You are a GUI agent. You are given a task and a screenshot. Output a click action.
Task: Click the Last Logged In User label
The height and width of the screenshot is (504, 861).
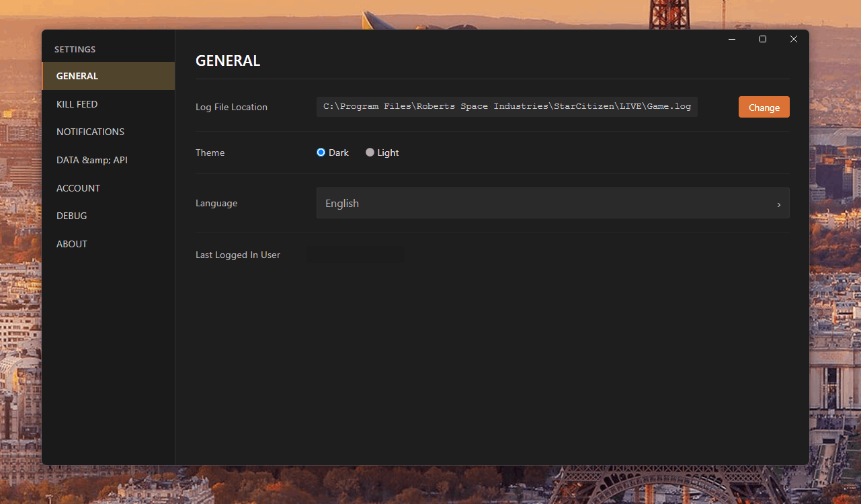[238, 255]
